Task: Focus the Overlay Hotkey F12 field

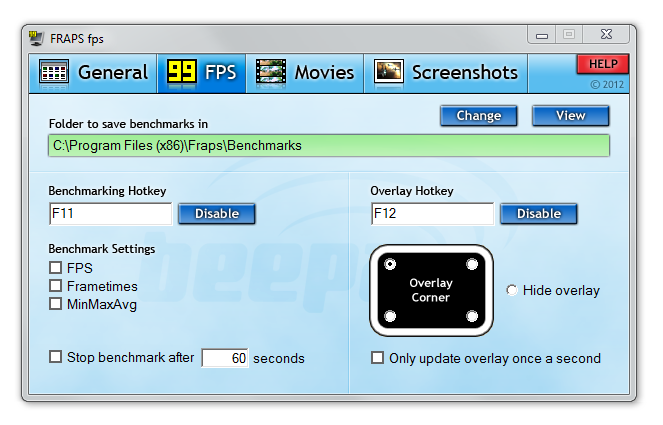Action: tap(433, 214)
